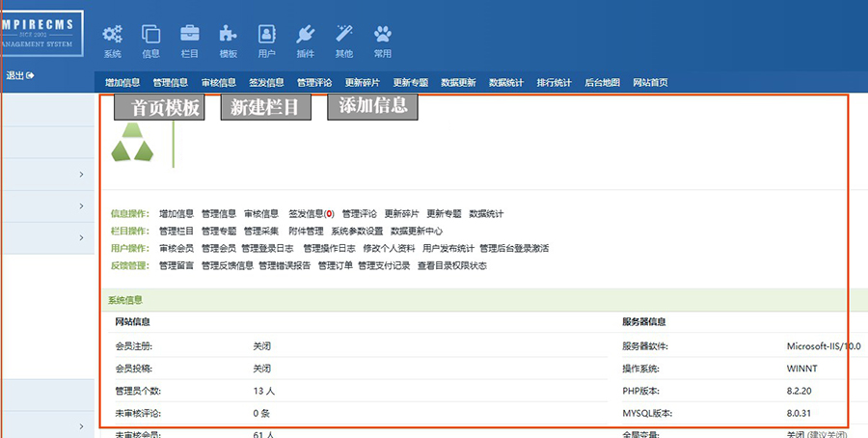Image resolution: width=868 pixels, height=438 pixels.
Task: Open the 模板 puzzle-piece icon
Action: 229,36
